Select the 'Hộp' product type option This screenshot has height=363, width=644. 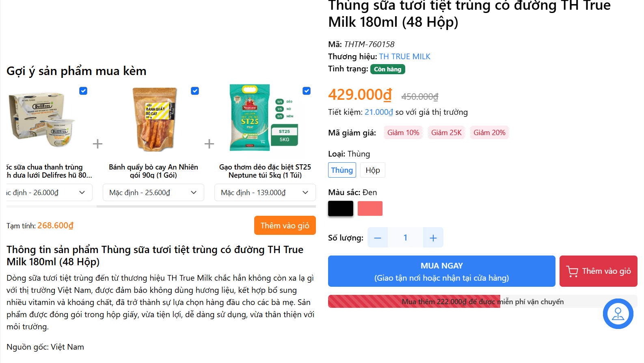(x=372, y=170)
